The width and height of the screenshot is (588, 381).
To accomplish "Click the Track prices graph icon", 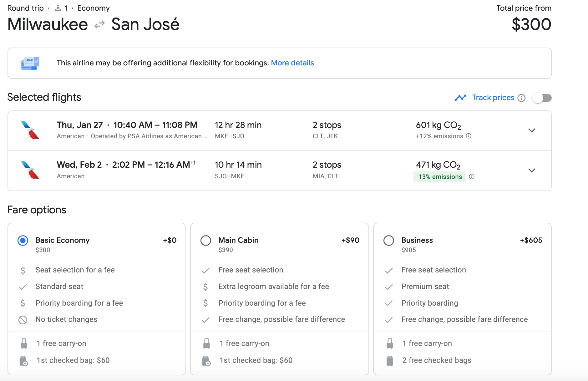I will pyautogui.click(x=460, y=98).
